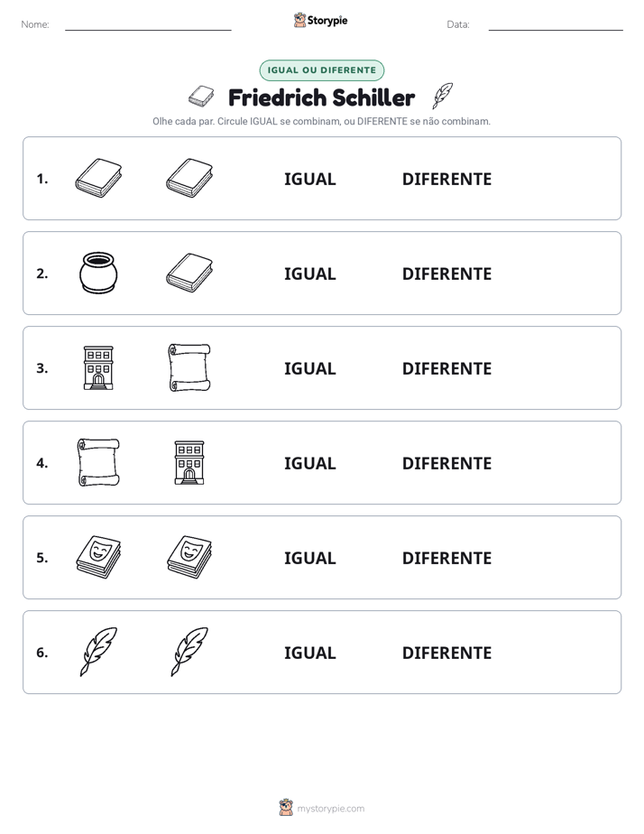This screenshot has height=834, width=644.
Task: Click the book icon left of the title
Action: [x=201, y=97]
